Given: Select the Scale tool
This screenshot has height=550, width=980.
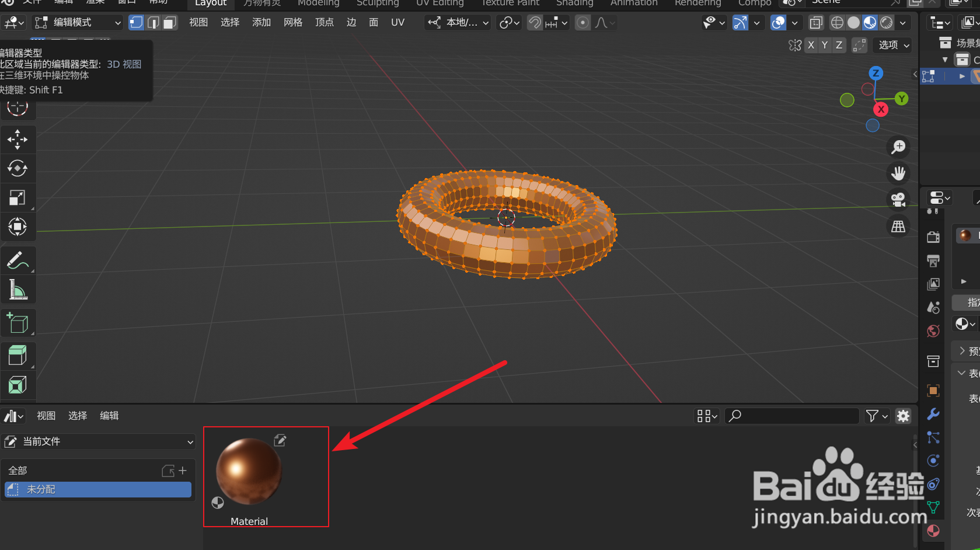Looking at the screenshot, I should point(18,197).
